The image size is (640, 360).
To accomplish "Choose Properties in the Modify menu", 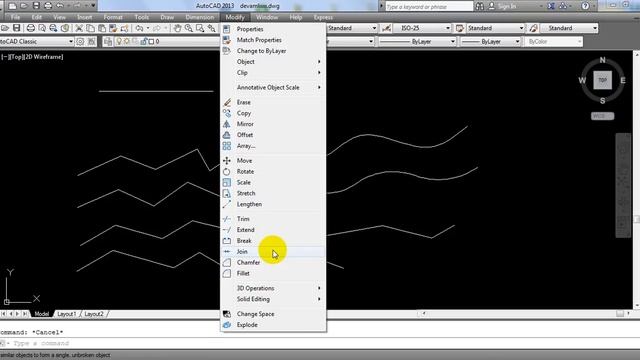I will point(273,29).
